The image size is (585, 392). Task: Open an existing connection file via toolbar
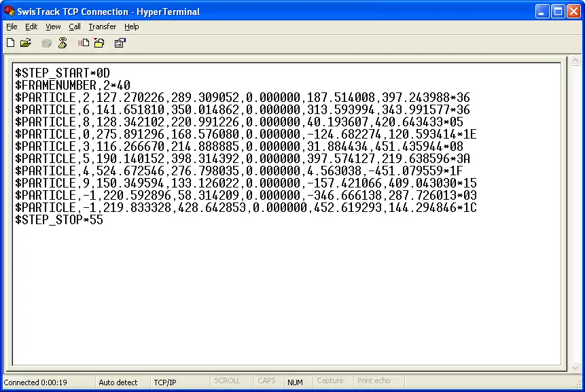pyautogui.click(x=26, y=42)
